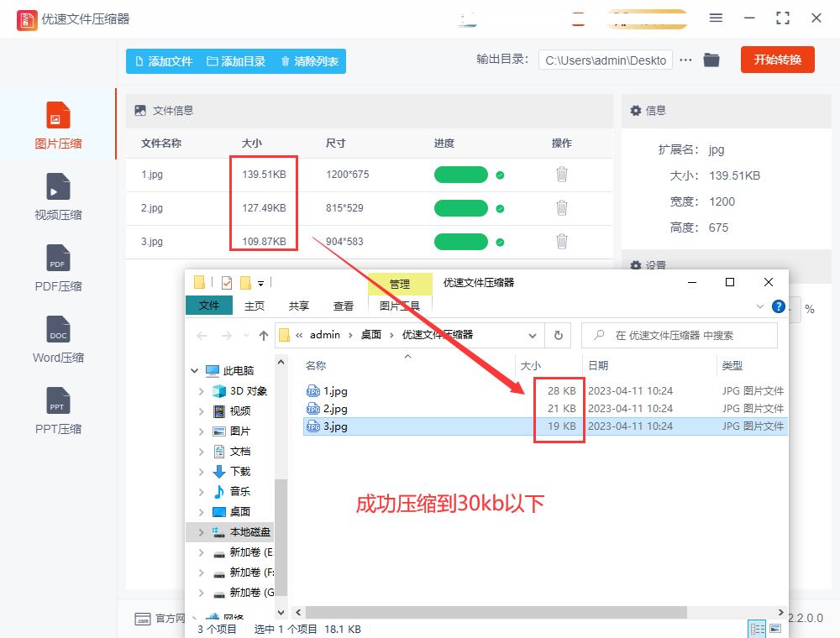Open the 文件 menu in Explorer
Viewport: 840px width, 638px height.
click(x=209, y=306)
